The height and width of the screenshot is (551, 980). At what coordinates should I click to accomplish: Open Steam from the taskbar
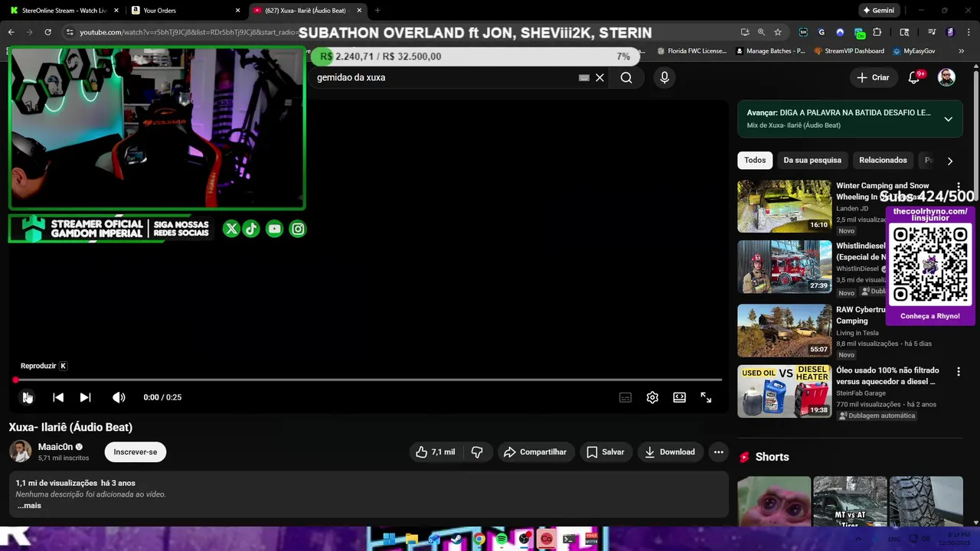(456, 540)
